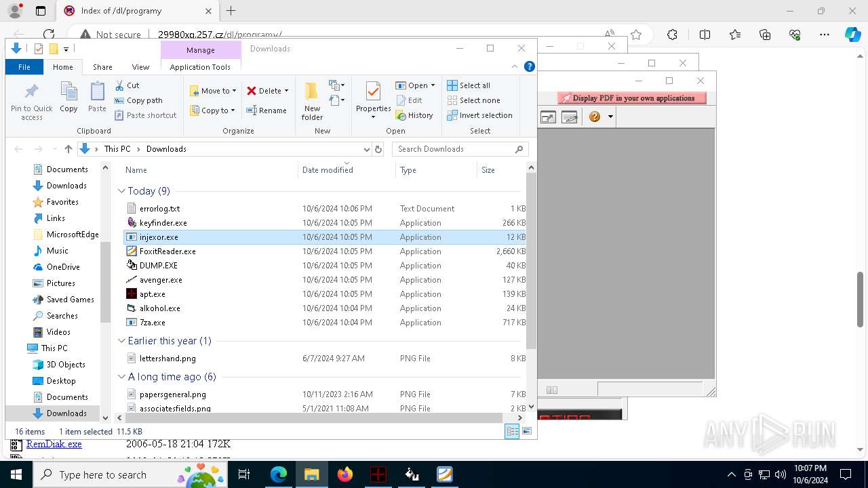Open Copy to dropdown
Screen dimensions: 868x488
(212, 110)
